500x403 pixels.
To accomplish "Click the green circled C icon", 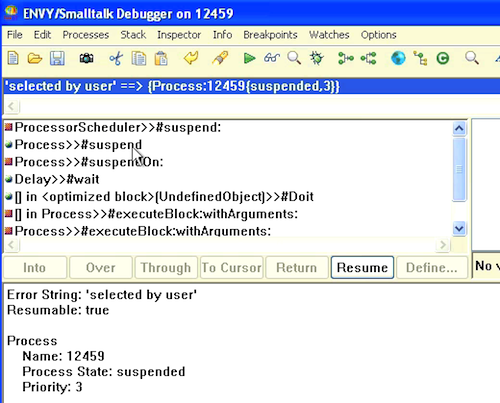I will point(443,59).
